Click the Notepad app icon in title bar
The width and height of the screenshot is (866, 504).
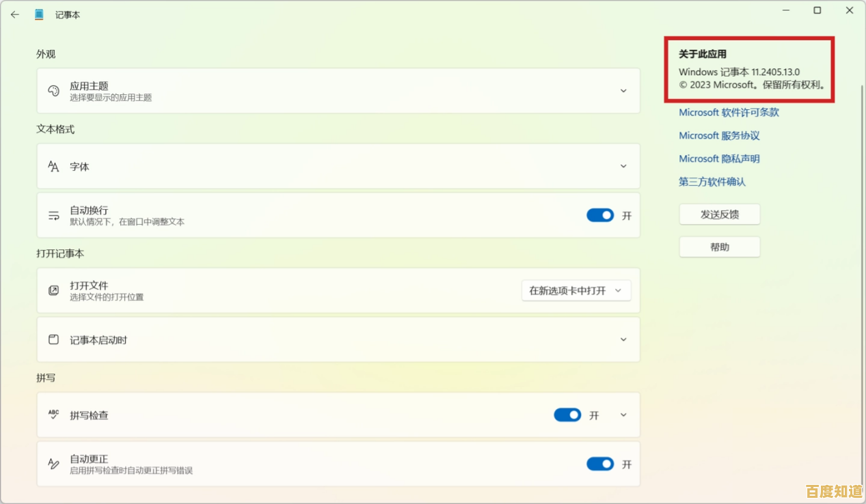pos(40,14)
